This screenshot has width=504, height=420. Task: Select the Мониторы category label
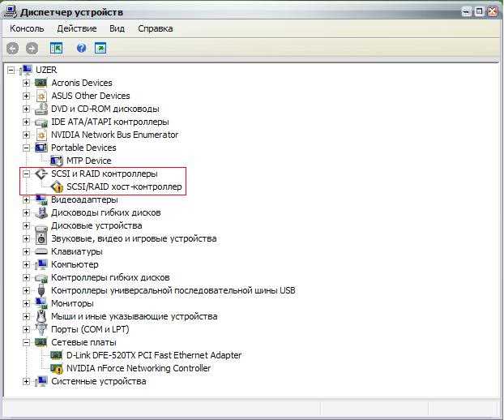pos(72,303)
